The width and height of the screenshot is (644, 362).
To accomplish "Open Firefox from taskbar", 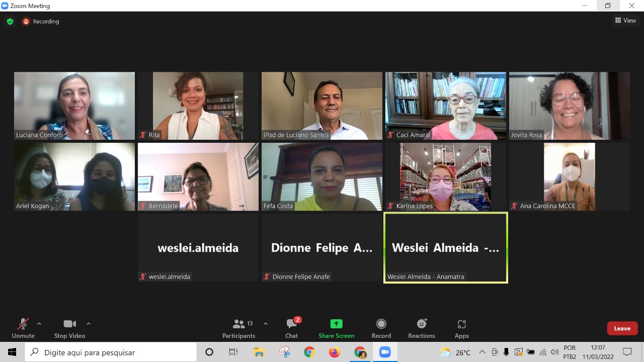I will pos(335,352).
